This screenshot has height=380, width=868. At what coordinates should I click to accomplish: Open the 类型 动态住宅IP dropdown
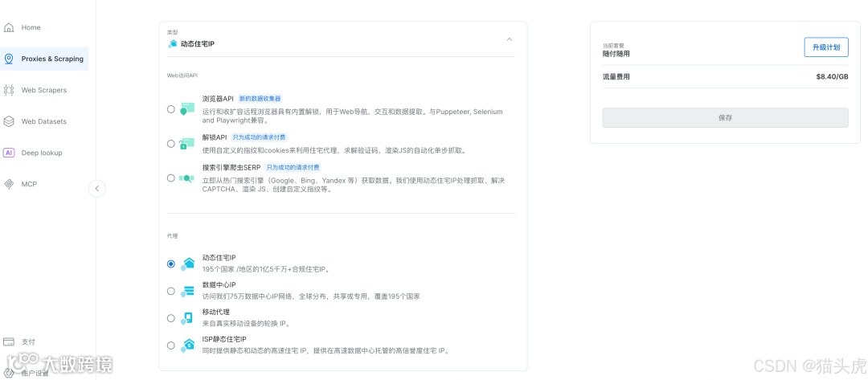(x=341, y=39)
